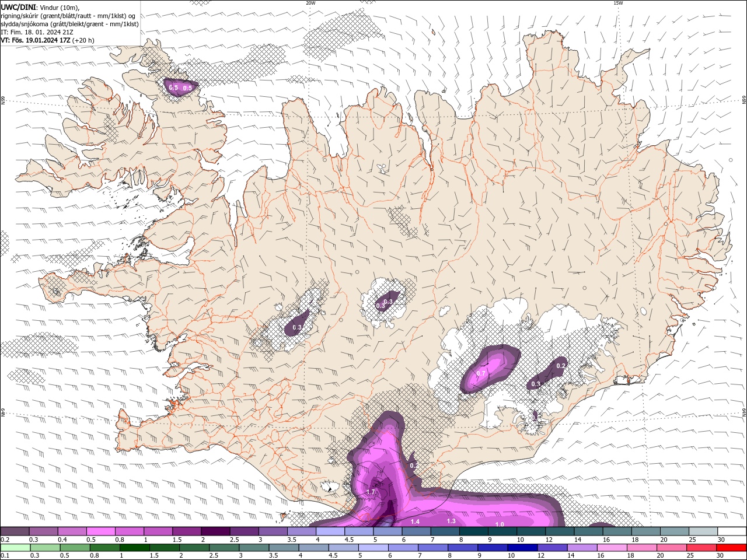Screen dimensions: 747x560
Task: Click the 'rigning/skúrir' legend description line
Action: point(68,15)
